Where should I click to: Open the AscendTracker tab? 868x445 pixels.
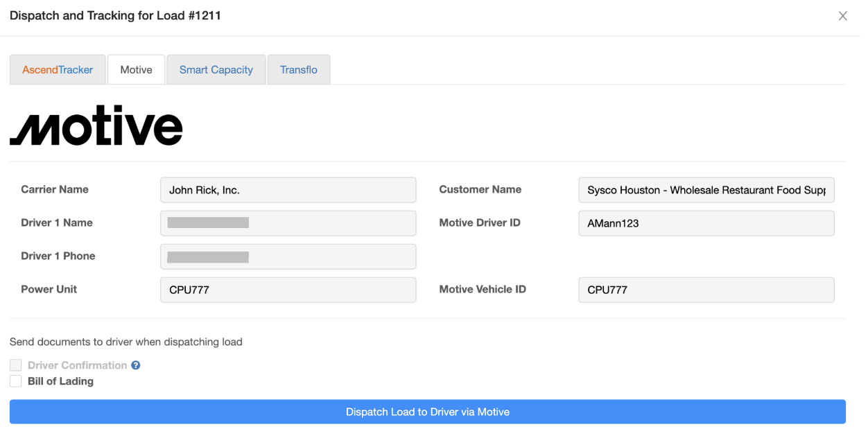pyautogui.click(x=58, y=69)
